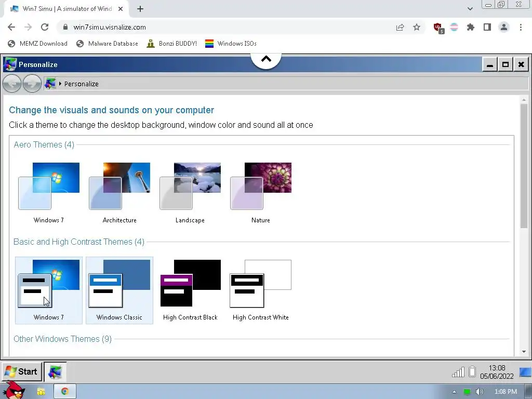Click the Personalize taskbar button in simulator
532x399 pixels.
[55, 371]
